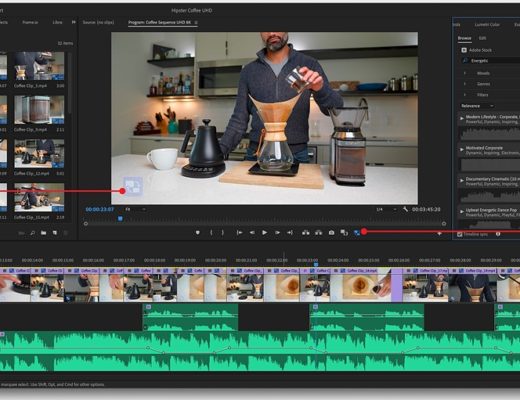Screen dimensions: 520x400
Task: Select the bottom-right clip thumbnail in bin
Action: (39, 197)
